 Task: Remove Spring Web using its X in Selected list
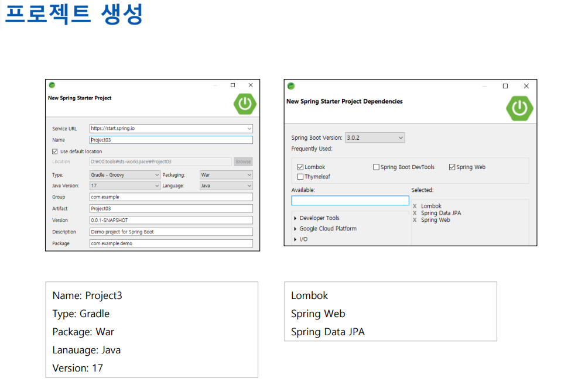(415, 220)
